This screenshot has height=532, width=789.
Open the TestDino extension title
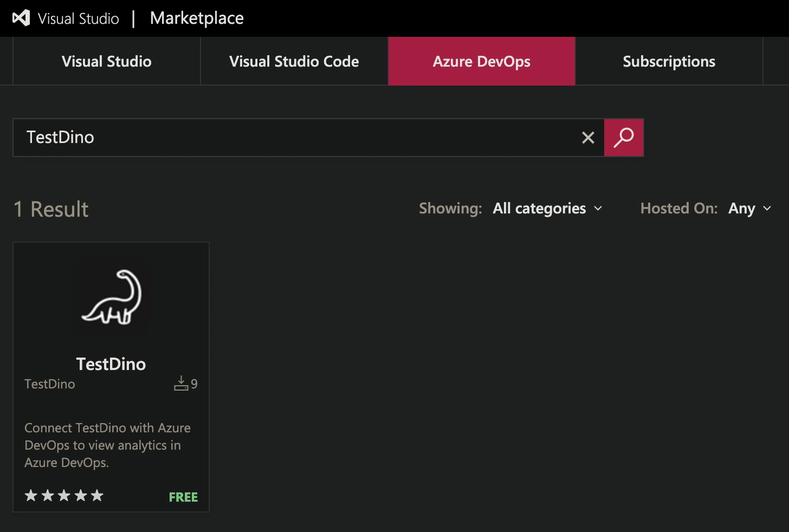[x=111, y=364]
